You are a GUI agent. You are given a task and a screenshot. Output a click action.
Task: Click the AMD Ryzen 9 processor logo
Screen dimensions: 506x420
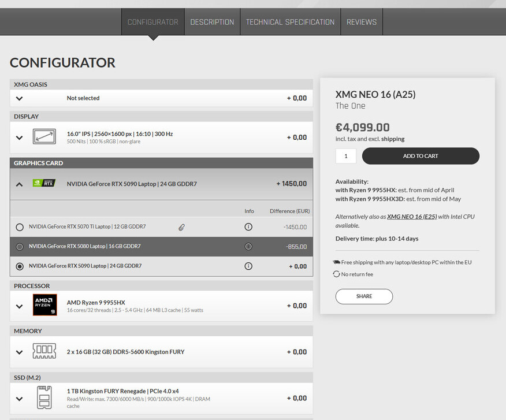pyautogui.click(x=45, y=305)
